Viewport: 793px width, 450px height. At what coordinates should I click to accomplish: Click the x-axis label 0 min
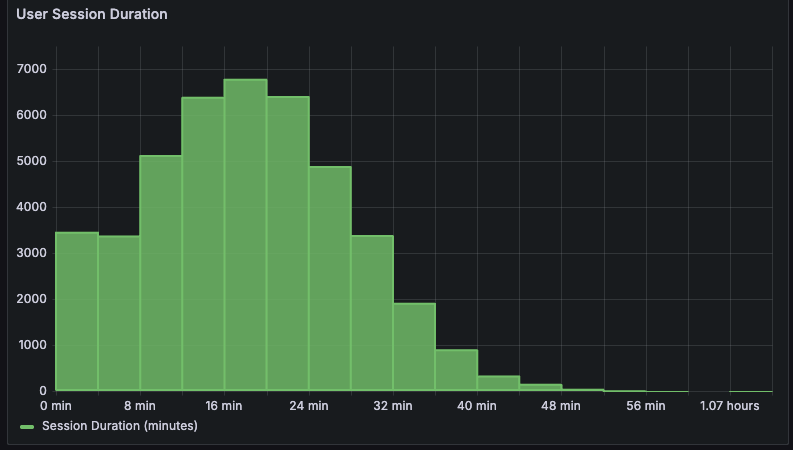[56, 406]
